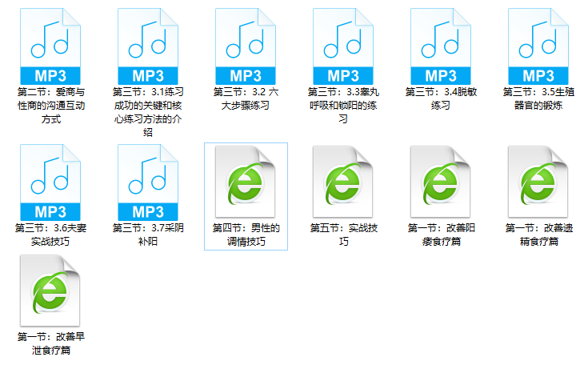Select browser file icon for 第一节：改善早泄食疗篇
588x369 pixels.
coord(50,291)
